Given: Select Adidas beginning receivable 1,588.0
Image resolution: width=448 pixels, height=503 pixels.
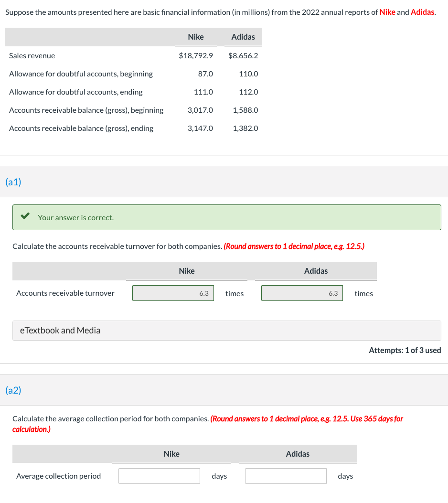Looking at the screenshot, I should coord(245,110).
